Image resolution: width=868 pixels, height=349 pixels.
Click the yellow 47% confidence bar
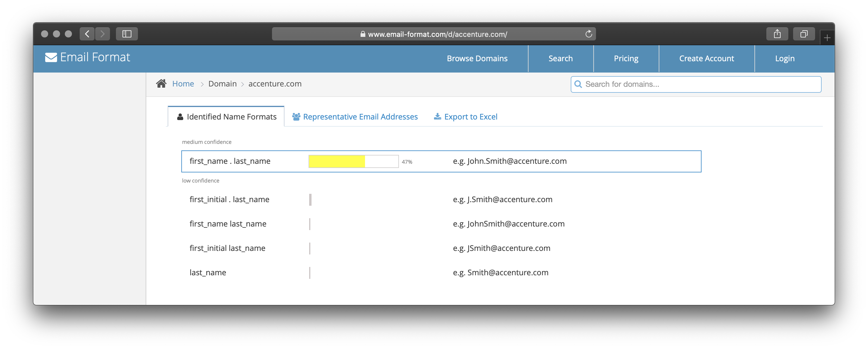click(353, 161)
